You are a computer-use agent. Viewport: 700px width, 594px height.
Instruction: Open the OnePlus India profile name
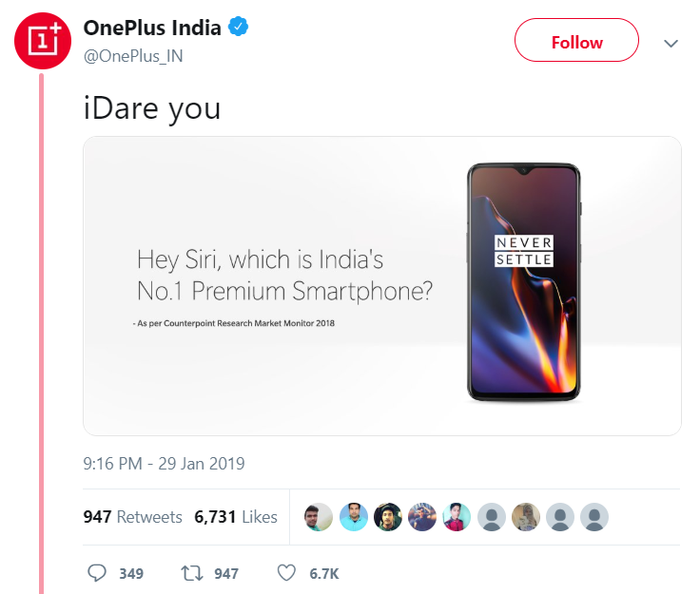coord(152,29)
